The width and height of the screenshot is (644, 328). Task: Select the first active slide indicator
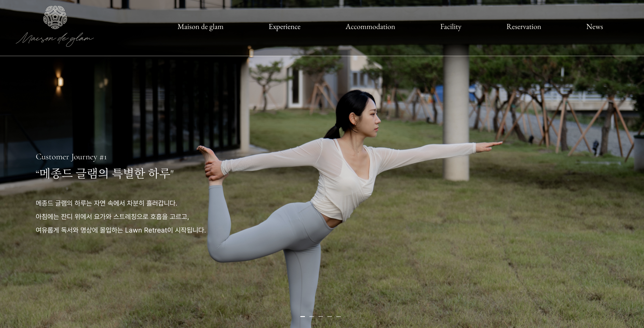[302, 316]
